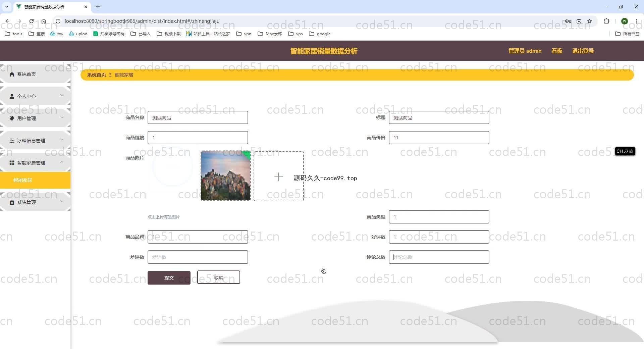Expand the 用户管理 sidebar menu
Viewport: 644px width, 349px height.
(x=35, y=118)
